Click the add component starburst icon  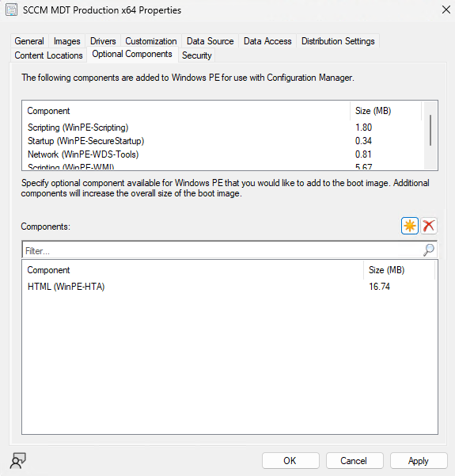pyautogui.click(x=410, y=226)
